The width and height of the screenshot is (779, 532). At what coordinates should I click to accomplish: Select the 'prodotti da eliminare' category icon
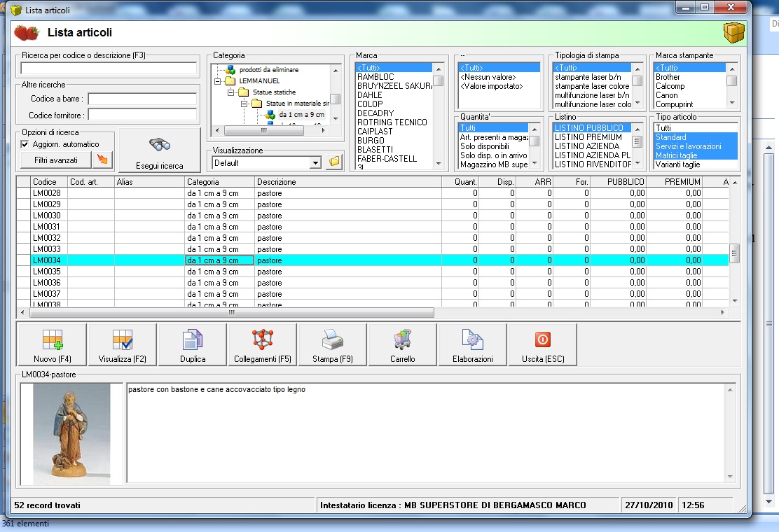(x=230, y=70)
